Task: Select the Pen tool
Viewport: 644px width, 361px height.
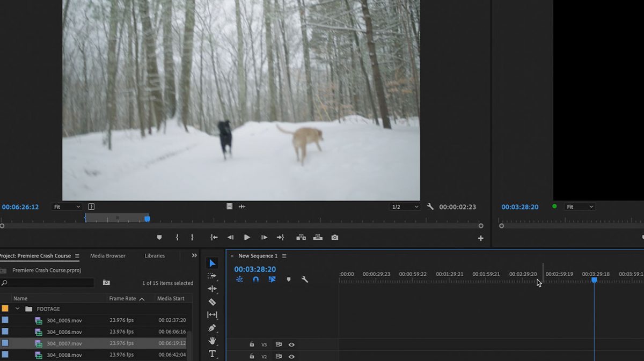Action: tap(212, 328)
